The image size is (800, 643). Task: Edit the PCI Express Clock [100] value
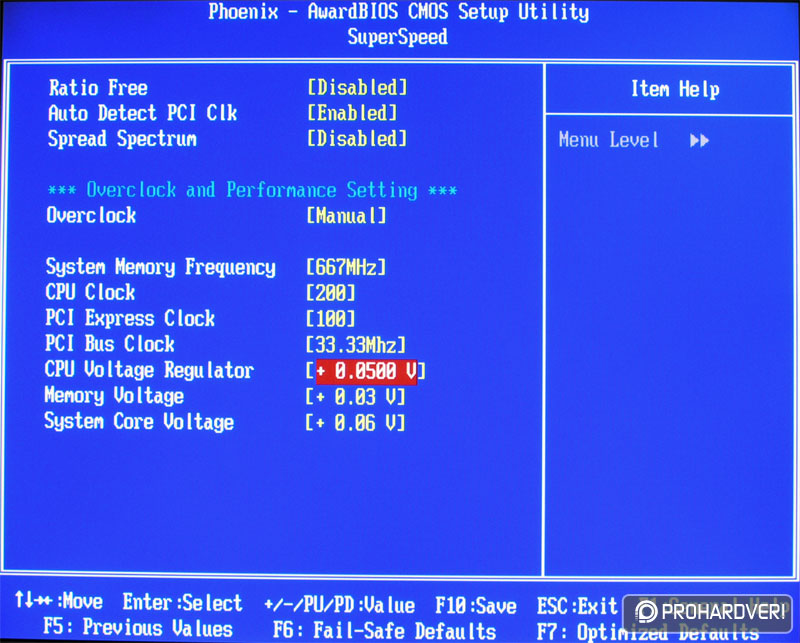(331, 319)
